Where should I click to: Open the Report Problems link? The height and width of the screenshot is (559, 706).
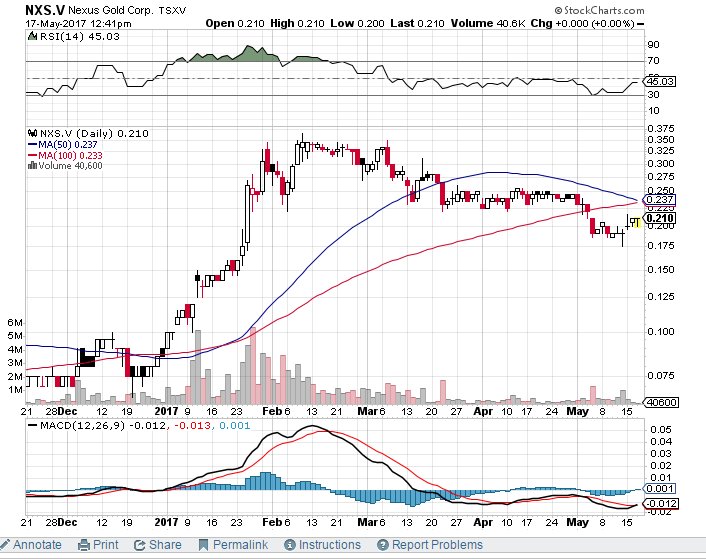tap(437, 545)
